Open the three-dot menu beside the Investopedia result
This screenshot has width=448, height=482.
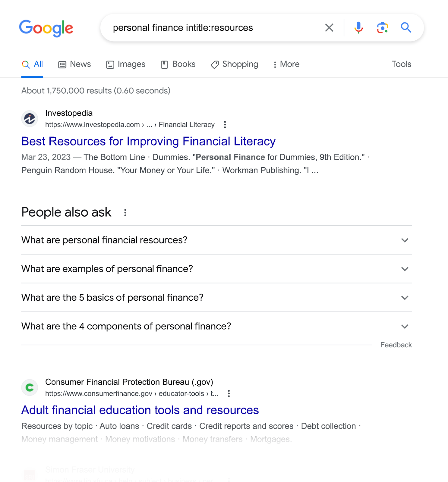point(225,124)
